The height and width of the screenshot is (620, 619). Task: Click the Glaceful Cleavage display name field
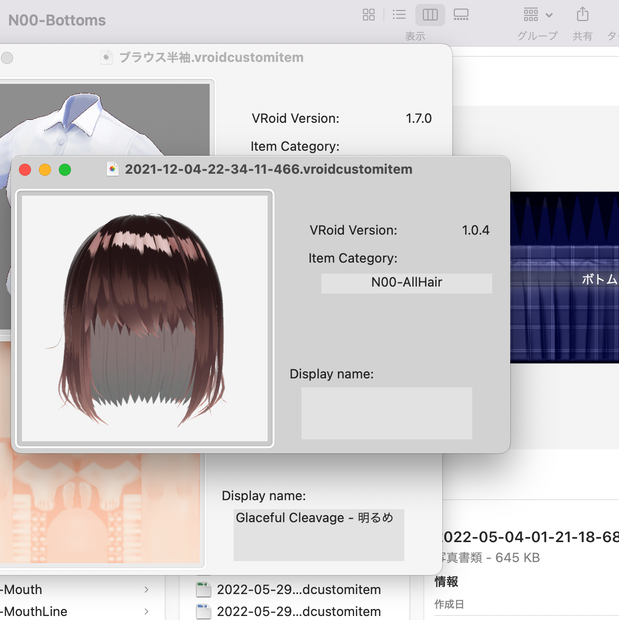pyautogui.click(x=319, y=535)
